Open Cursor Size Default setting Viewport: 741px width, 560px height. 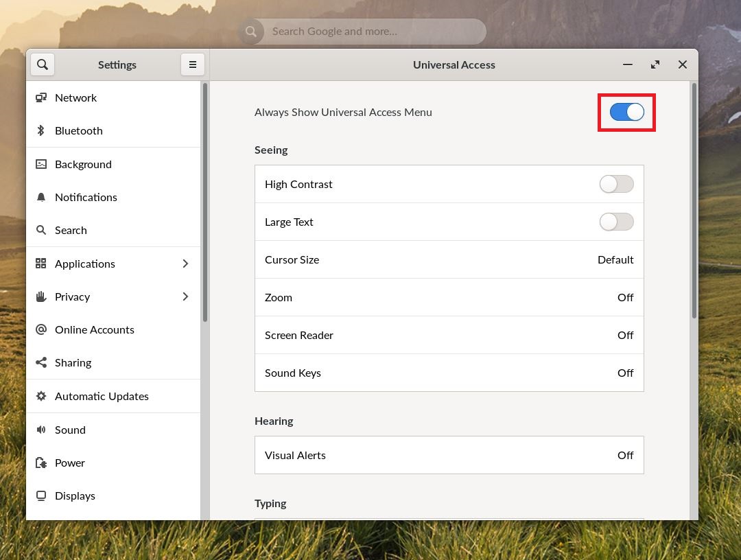[x=449, y=259]
